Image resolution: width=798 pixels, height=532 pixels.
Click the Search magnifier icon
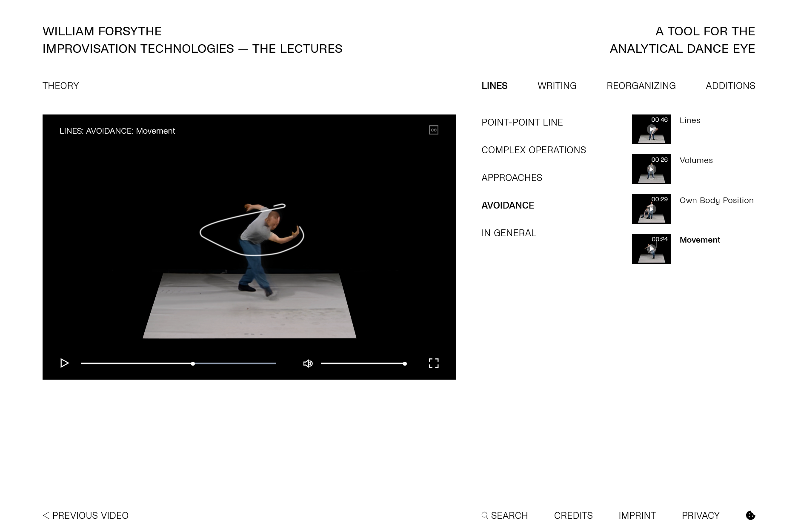(x=485, y=515)
